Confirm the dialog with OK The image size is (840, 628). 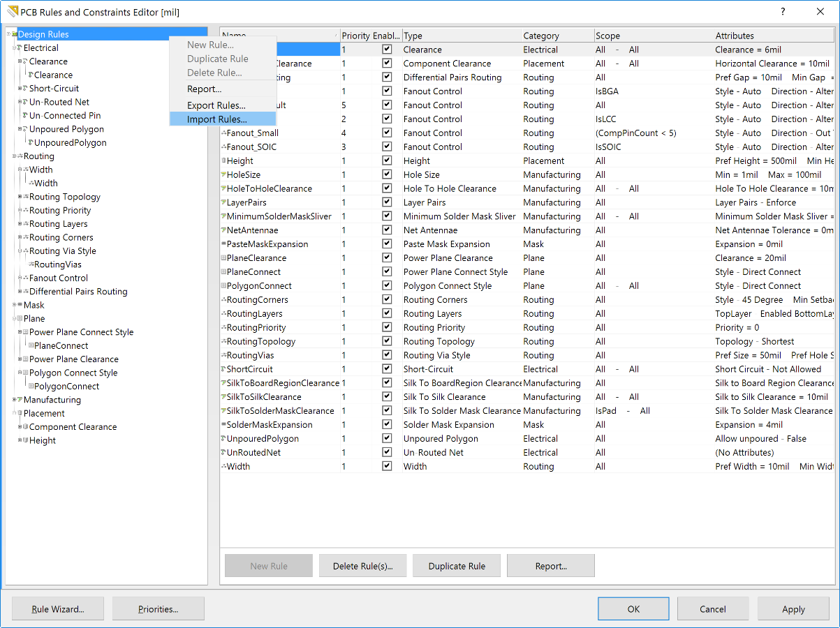[x=633, y=609]
